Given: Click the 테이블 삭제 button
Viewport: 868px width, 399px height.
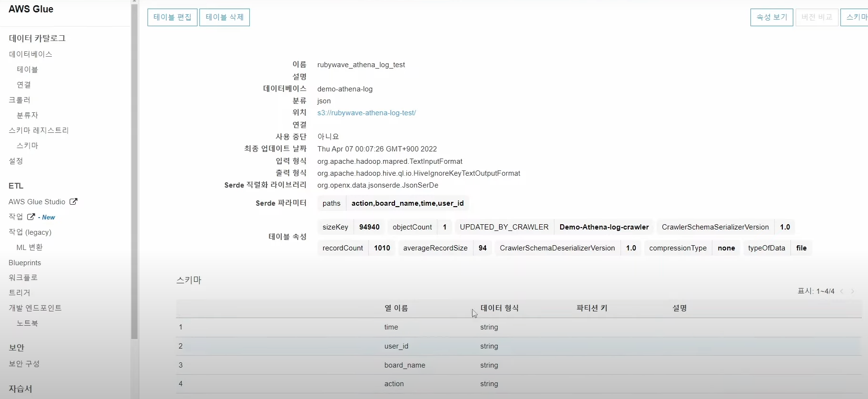Looking at the screenshot, I should click(225, 17).
